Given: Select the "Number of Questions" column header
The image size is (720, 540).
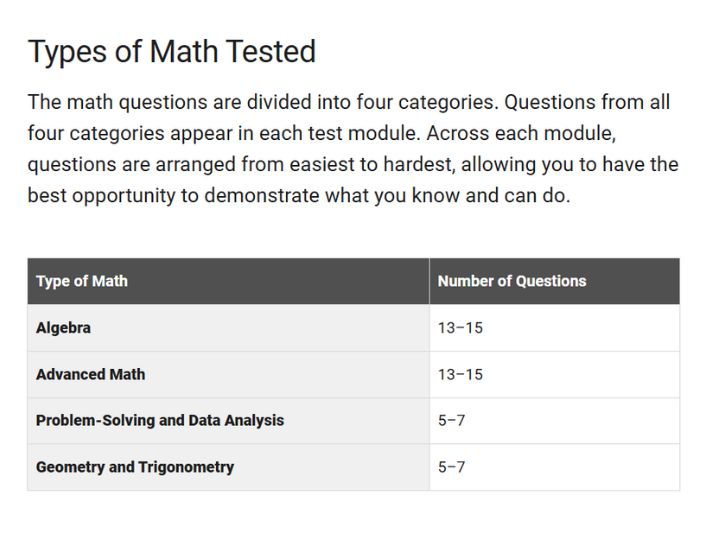Looking at the screenshot, I should [512, 281].
